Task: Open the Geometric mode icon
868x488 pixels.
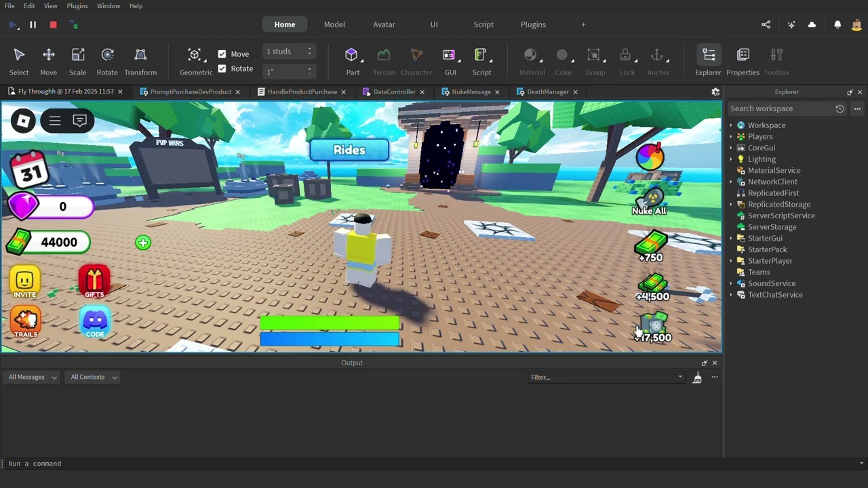Action: coord(195,55)
